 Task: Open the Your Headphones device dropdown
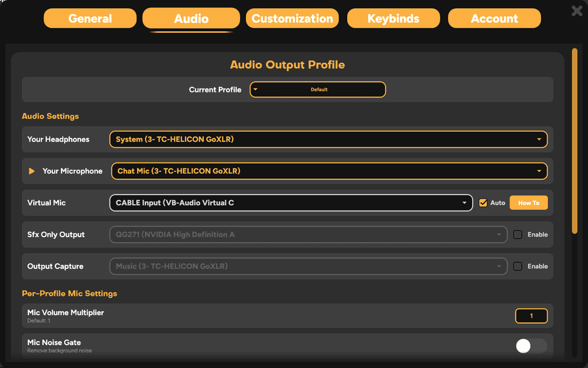tap(328, 139)
